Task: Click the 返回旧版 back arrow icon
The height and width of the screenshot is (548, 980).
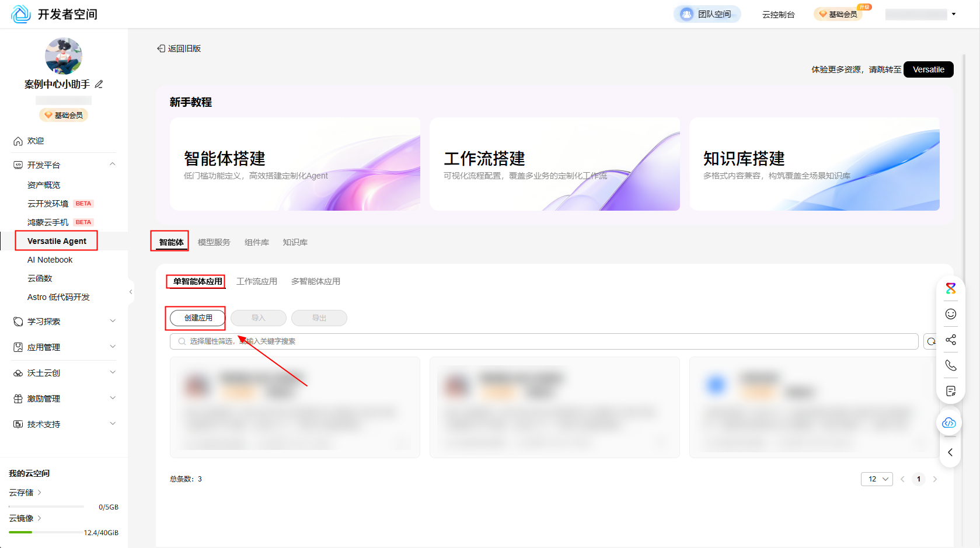Action: (161, 48)
